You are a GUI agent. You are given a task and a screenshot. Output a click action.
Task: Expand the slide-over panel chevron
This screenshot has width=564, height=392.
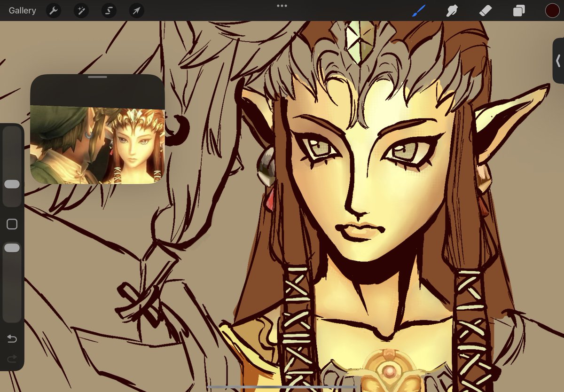558,61
